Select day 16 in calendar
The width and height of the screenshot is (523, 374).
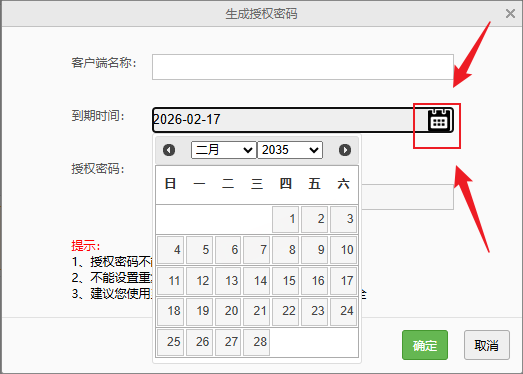tap(315, 281)
